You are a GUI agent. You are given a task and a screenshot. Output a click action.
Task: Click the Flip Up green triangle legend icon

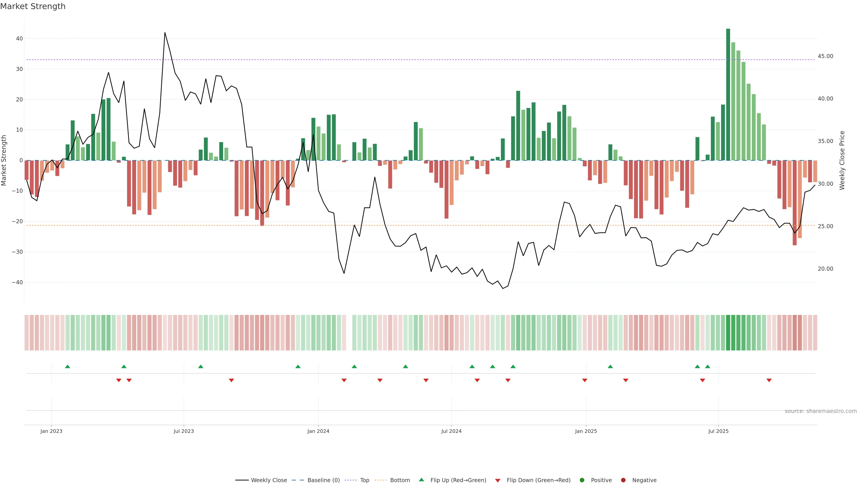click(421, 480)
